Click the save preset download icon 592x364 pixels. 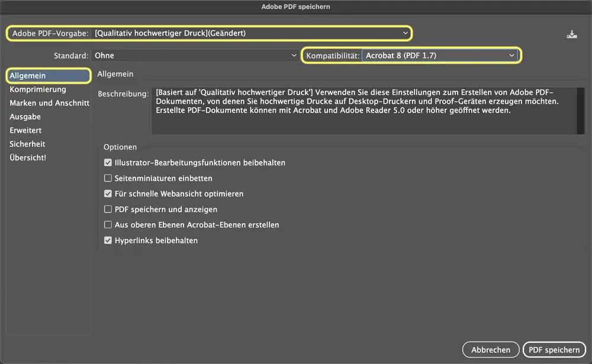click(572, 34)
